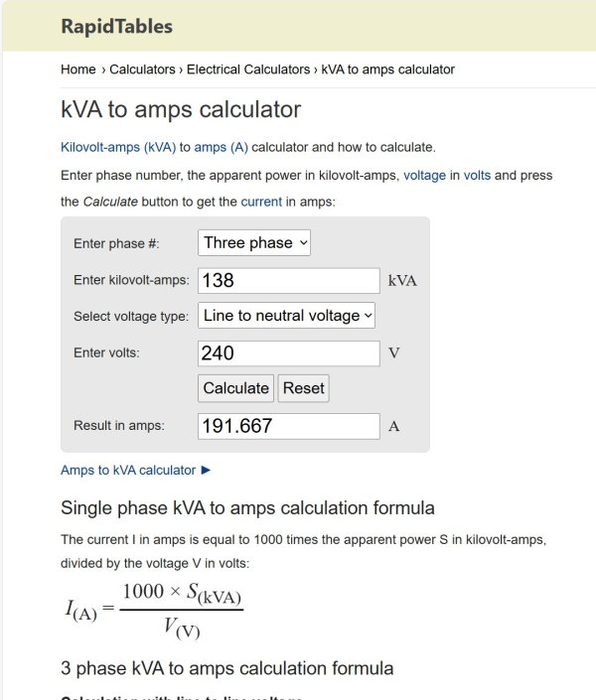
Task: Click the arrow icon after Amps to kVA calculator
Action: click(207, 470)
